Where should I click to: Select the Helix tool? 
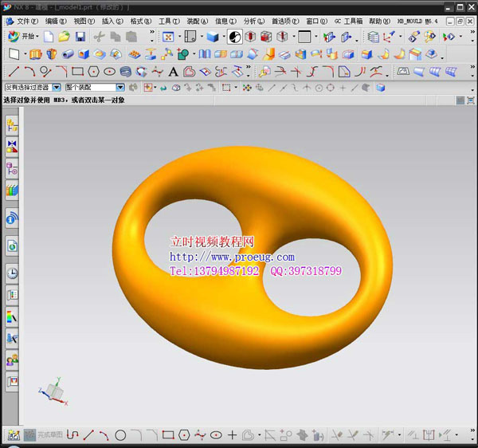125,72
